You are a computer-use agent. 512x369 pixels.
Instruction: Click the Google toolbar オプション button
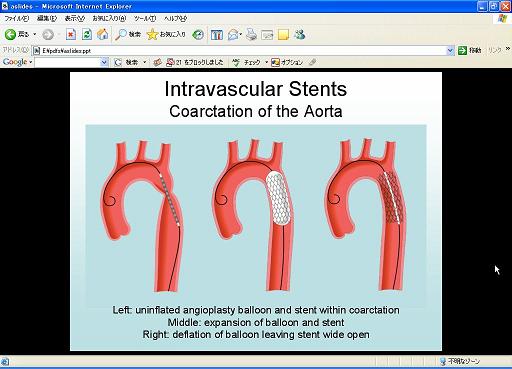click(x=287, y=62)
